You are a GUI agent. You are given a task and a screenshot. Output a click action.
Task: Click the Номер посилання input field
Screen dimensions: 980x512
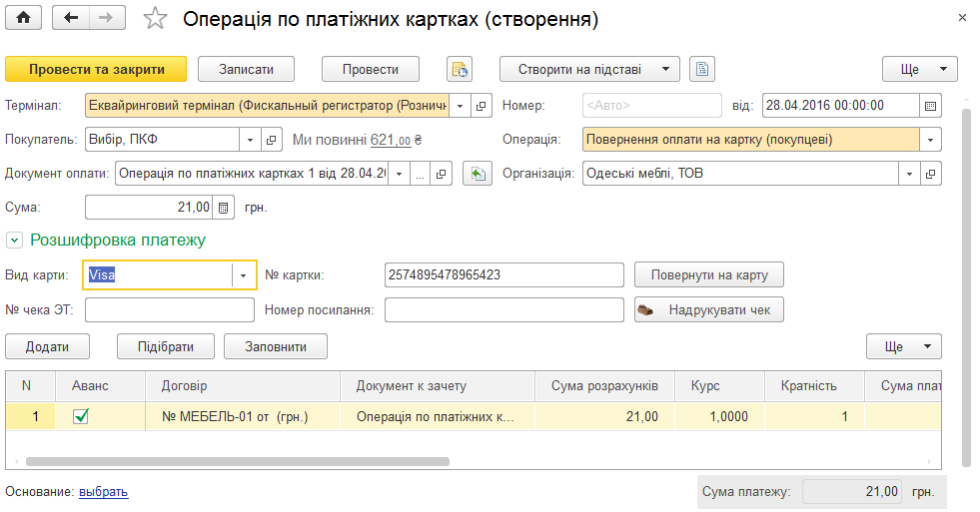(504, 309)
